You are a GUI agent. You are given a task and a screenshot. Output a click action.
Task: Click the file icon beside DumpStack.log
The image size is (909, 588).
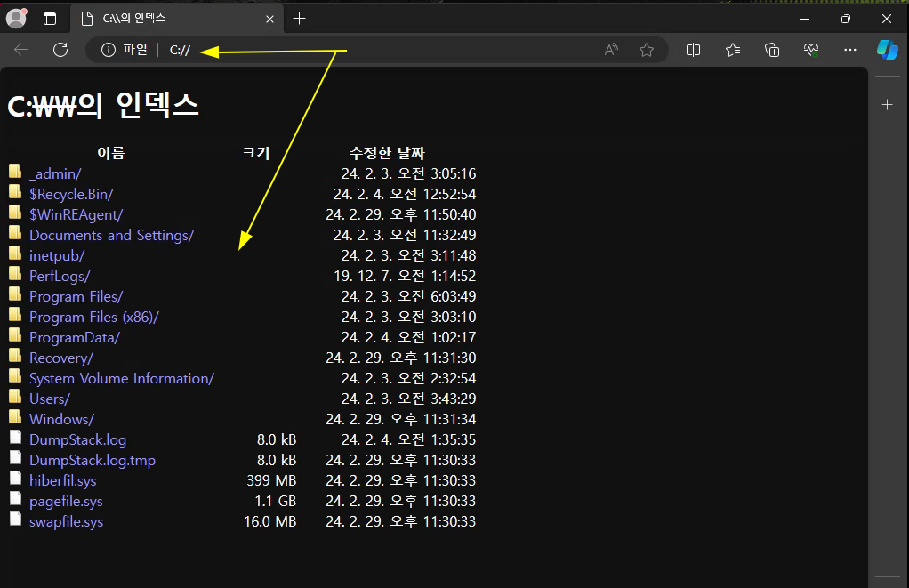pyautogui.click(x=16, y=438)
